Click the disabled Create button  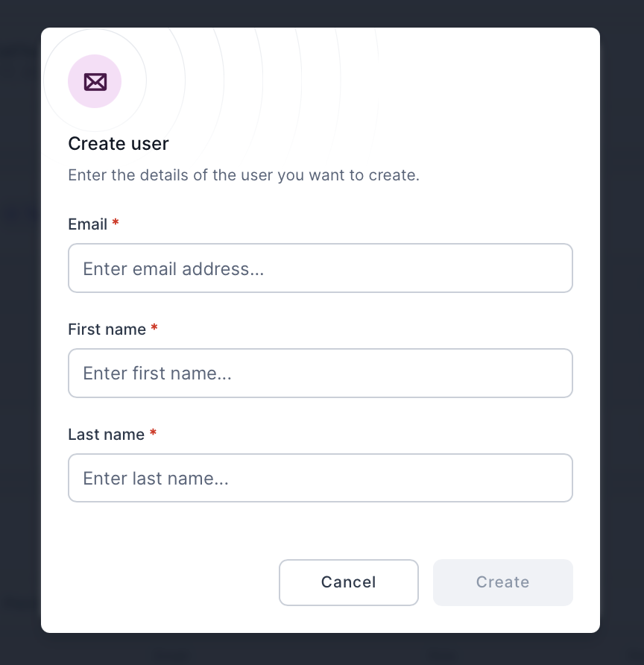[502, 582]
